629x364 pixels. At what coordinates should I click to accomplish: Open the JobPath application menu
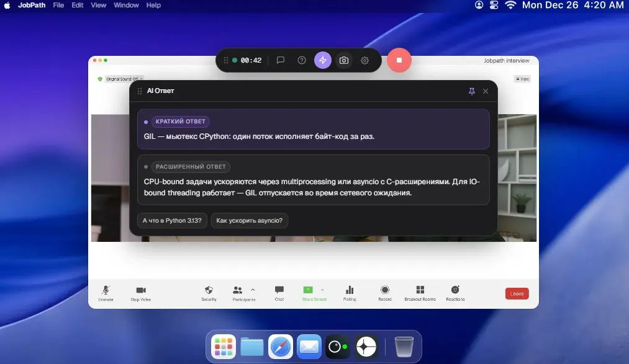coord(32,5)
